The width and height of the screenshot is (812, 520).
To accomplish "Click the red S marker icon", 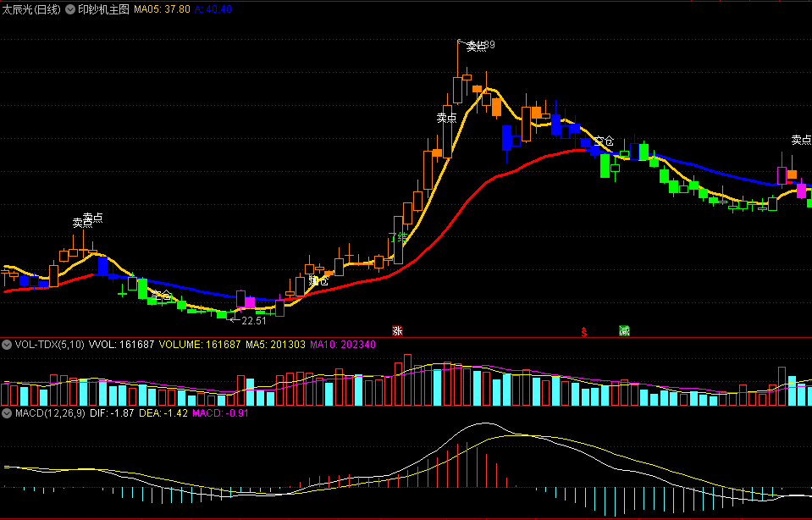I will click(x=584, y=331).
